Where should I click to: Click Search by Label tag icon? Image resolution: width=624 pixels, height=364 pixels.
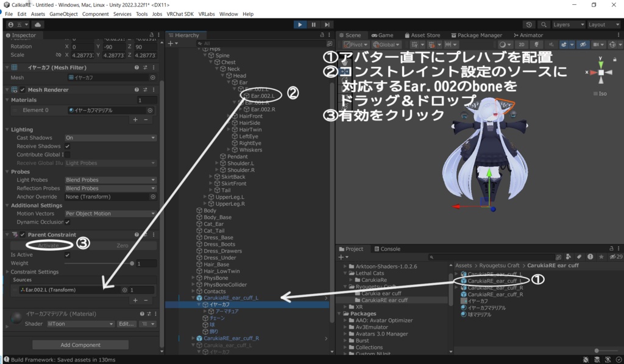pos(579,257)
